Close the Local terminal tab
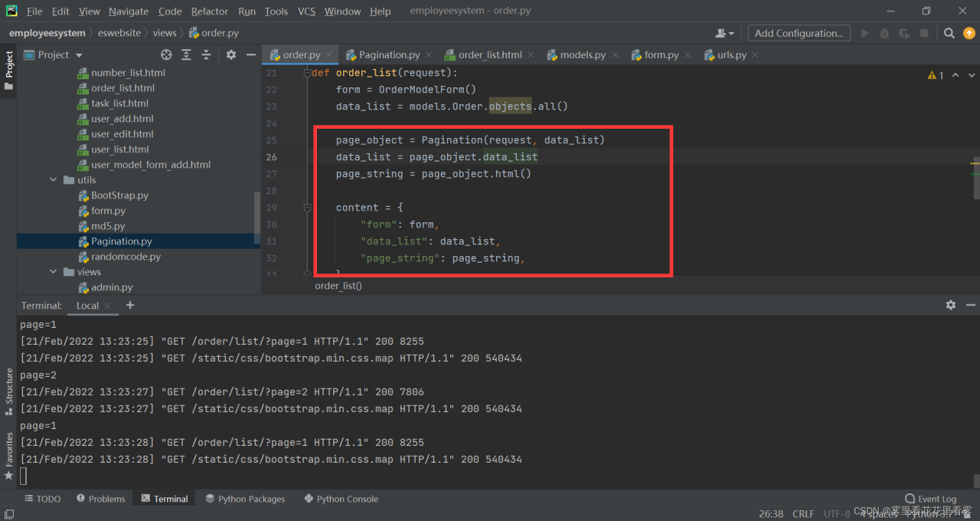980x521 pixels. 108,306
